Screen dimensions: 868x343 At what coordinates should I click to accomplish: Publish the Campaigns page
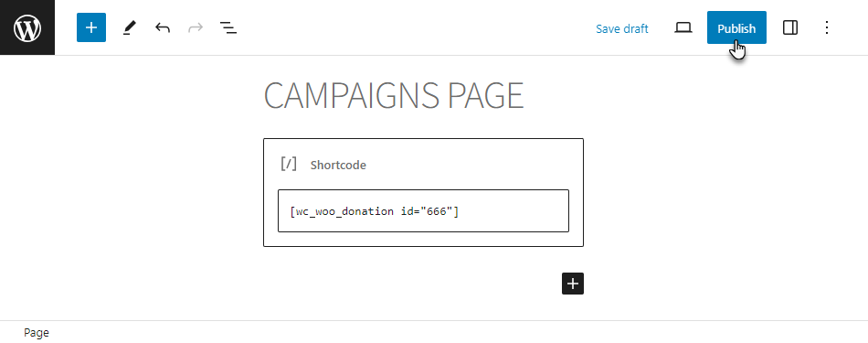coord(736,27)
